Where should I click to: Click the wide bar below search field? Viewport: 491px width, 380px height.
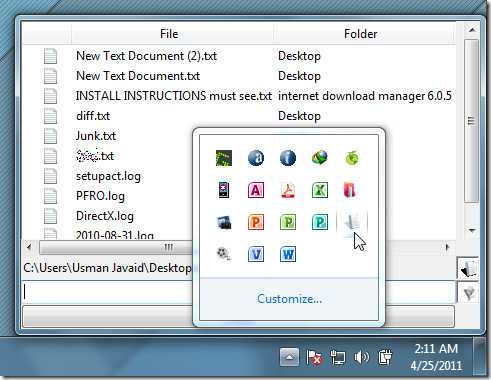click(238, 316)
